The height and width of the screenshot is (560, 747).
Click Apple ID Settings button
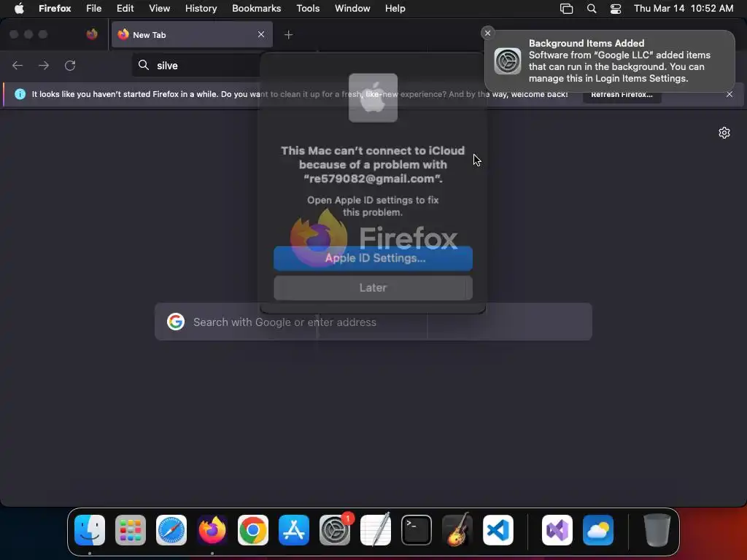(x=373, y=259)
